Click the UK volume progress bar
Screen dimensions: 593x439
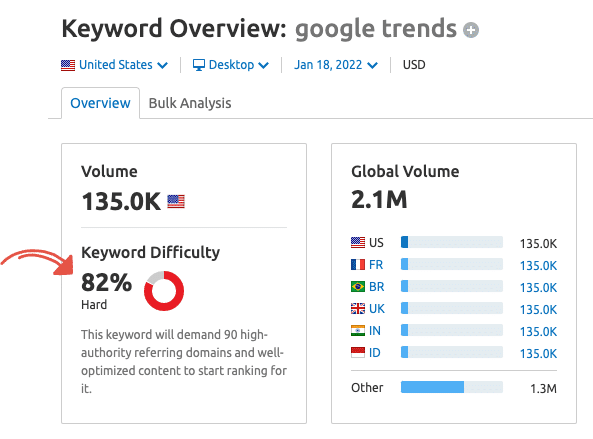point(452,308)
